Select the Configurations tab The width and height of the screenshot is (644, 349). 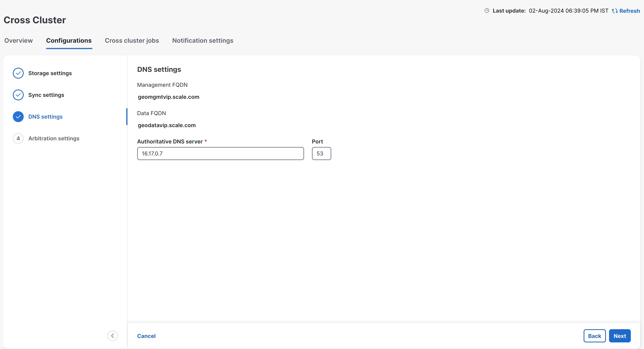[69, 41]
